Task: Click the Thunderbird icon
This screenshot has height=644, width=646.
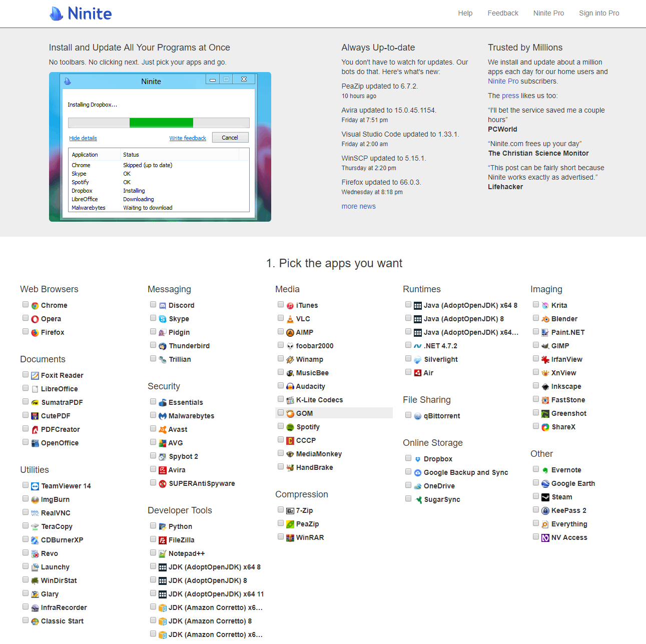Action: [163, 346]
